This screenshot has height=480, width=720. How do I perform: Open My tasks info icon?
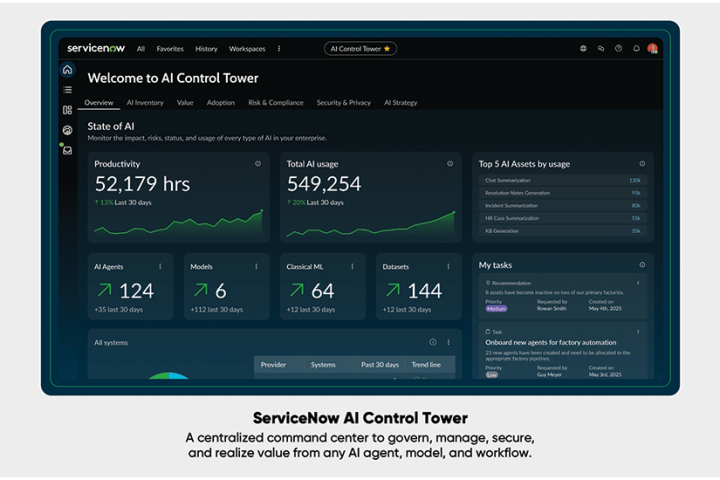(642, 265)
